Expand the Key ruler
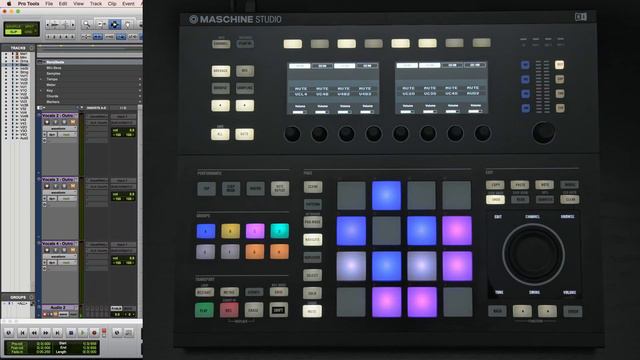640x360 pixels. [41, 91]
